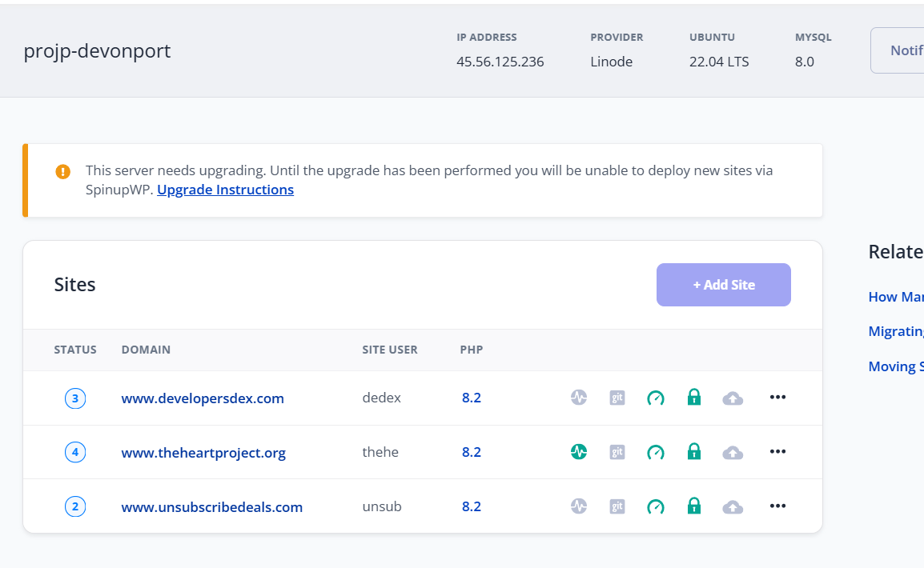The image size is (924, 568).
Task: Click the git icon in the theheartproject.org row
Action: click(617, 452)
